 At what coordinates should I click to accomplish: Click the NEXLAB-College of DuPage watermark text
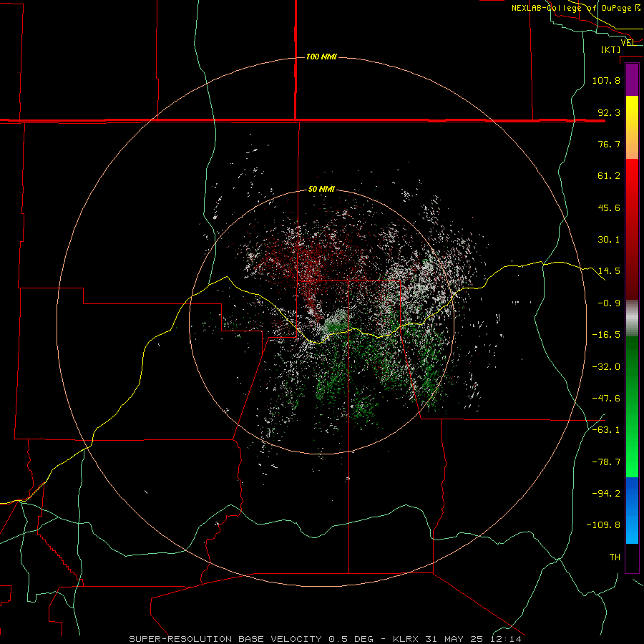pos(575,8)
